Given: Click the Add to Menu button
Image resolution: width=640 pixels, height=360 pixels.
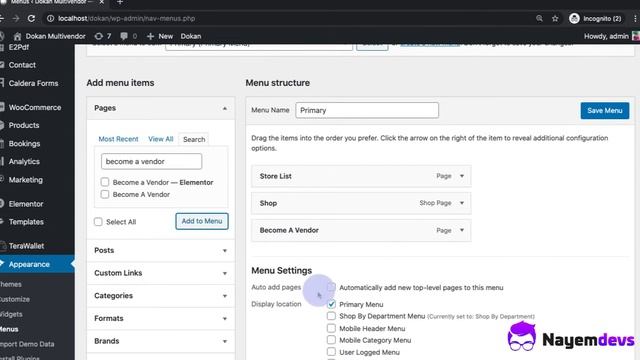Looking at the screenshot, I should point(202,221).
